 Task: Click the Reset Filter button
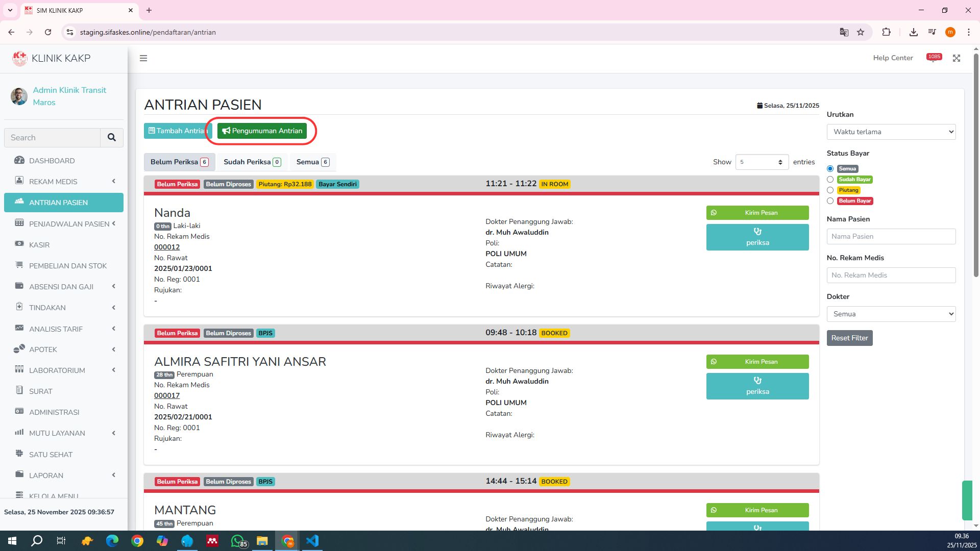pyautogui.click(x=849, y=338)
